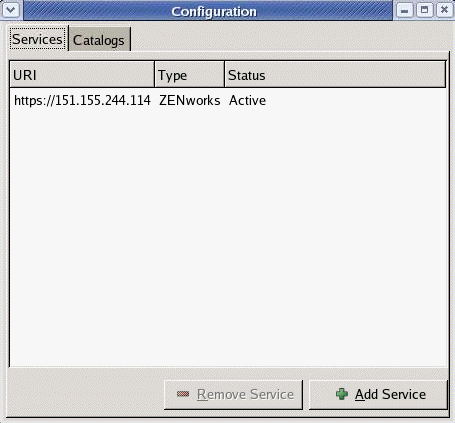Click the Active status cell
This screenshot has height=423, width=455.
[247, 100]
